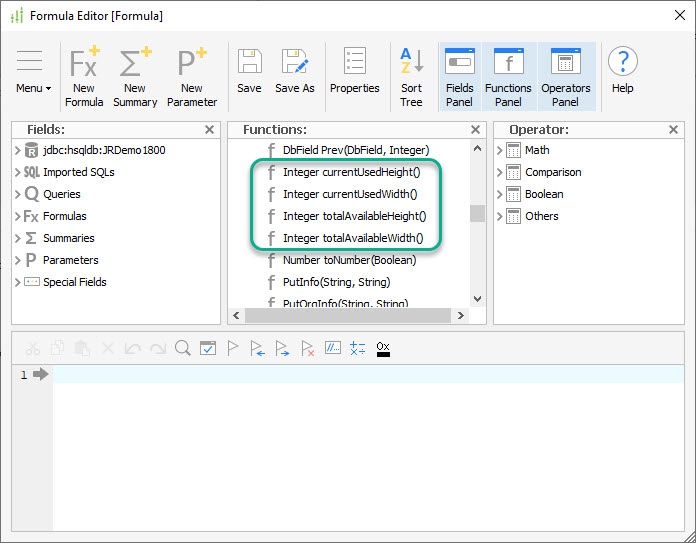Select the Math operator category label
The image size is (696, 543).
pyautogui.click(x=537, y=150)
